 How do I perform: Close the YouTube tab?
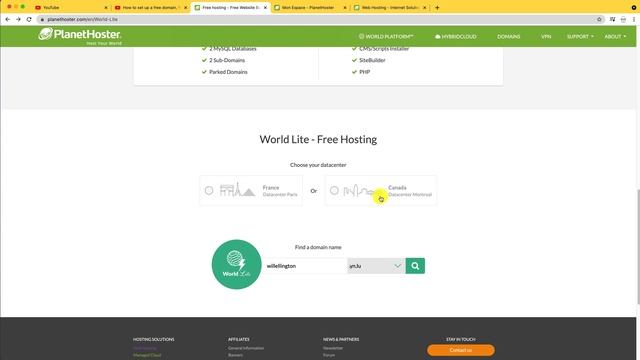[x=106, y=7]
